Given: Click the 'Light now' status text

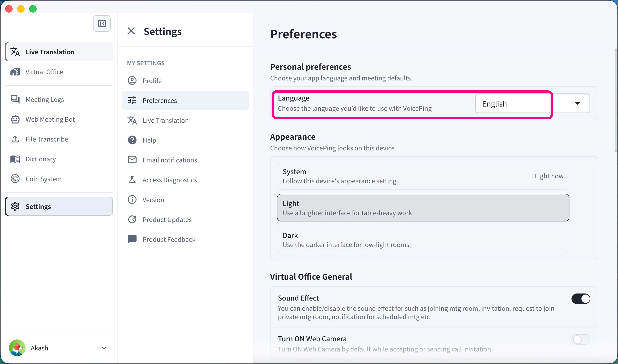Looking at the screenshot, I should click(x=549, y=176).
